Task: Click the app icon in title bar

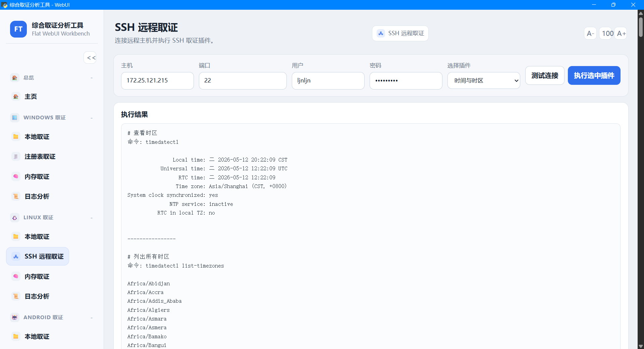Action: click(4, 5)
